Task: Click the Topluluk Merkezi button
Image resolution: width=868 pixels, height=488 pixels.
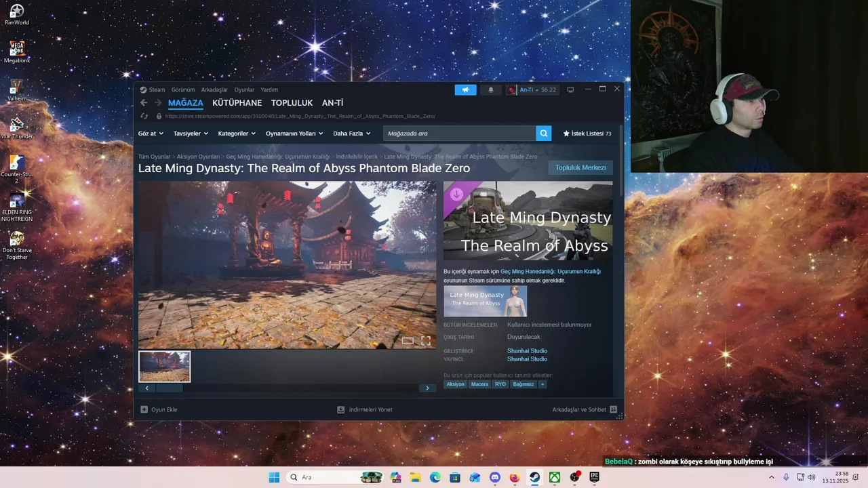Action: (580, 167)
